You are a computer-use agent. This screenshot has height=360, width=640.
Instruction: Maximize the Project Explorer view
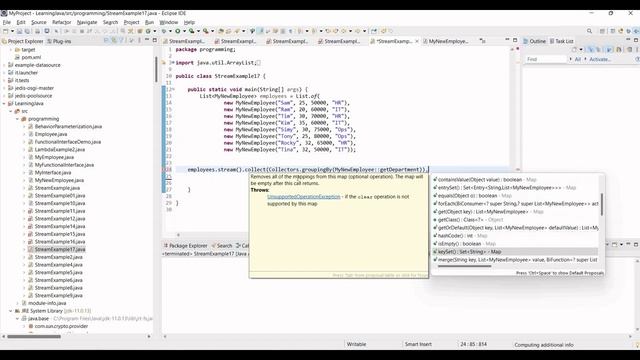(x=155, y=40)
